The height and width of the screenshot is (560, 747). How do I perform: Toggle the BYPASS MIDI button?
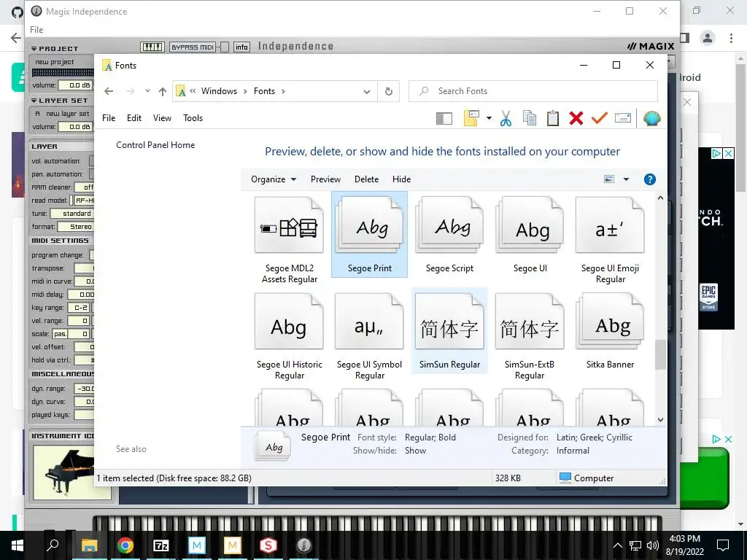point(193,47)
